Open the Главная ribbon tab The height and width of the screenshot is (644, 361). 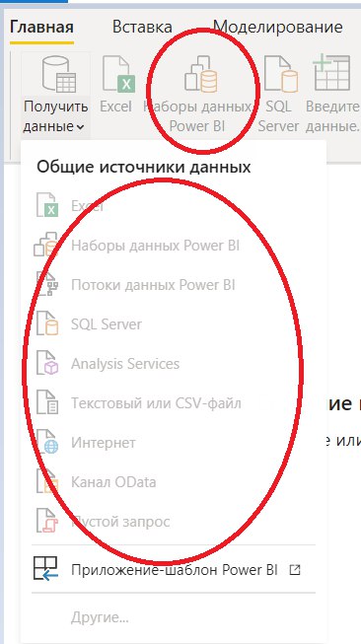coord(41,28)
